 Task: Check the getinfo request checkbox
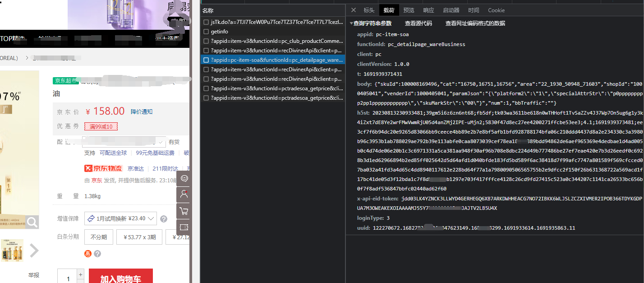pyautogui.click(x=206, y=32)
